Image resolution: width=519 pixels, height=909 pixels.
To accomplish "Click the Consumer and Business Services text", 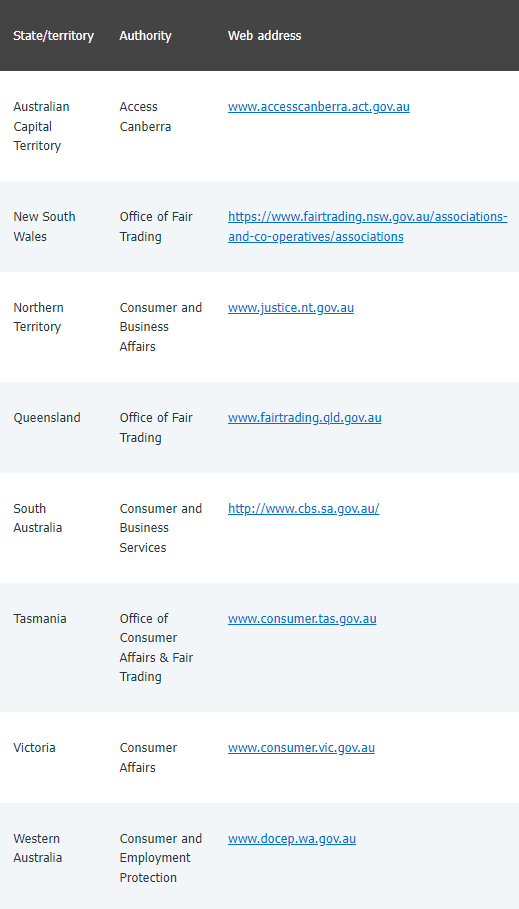I will 161,528.
